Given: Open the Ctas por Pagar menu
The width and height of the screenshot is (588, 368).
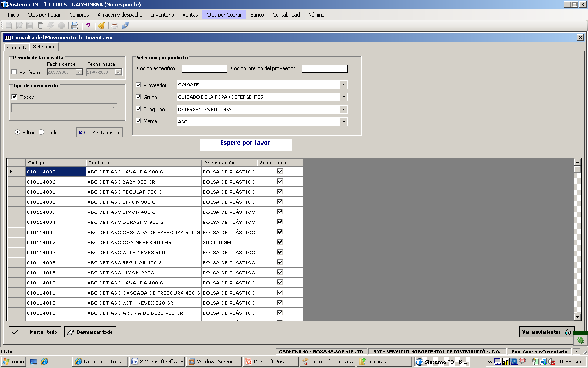Looking at the screenshot, I should coord(44,15).
